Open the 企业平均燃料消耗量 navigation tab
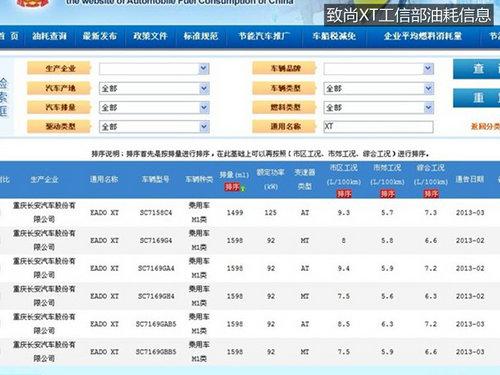 [x=423, y=36]
